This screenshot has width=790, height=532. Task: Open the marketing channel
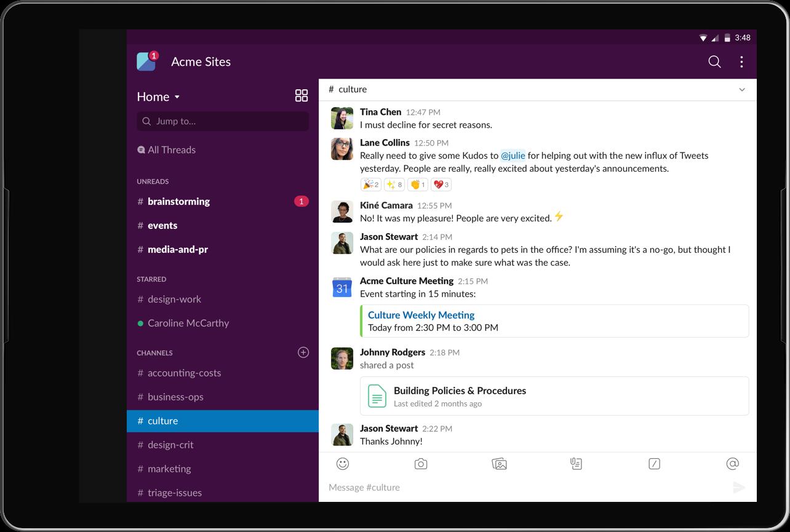[x=223, y=469]
